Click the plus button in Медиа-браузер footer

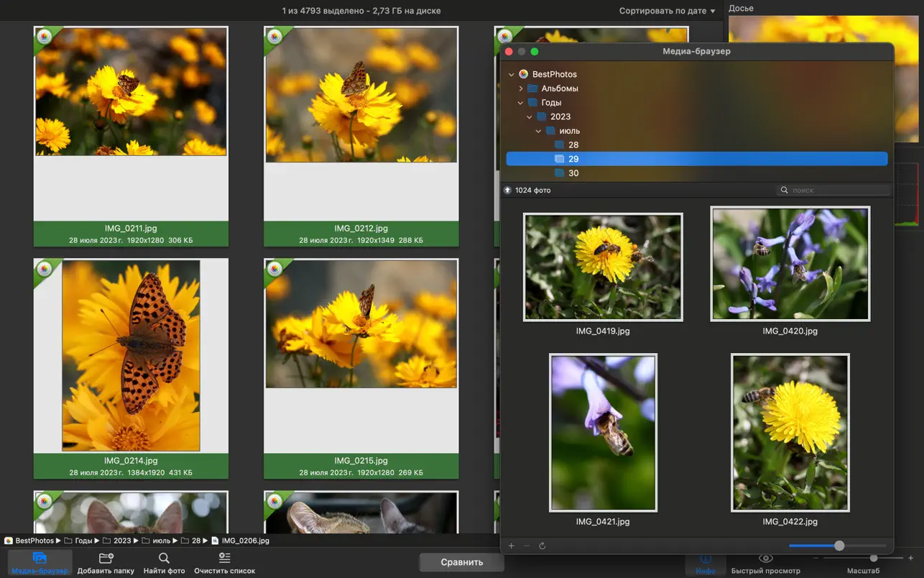[x=512, y=546]
